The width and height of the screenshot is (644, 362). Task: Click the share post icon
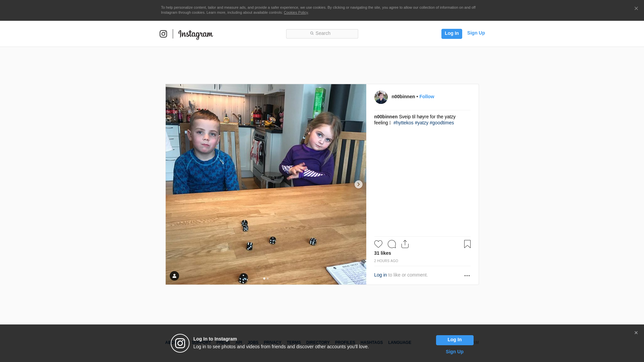405,244
